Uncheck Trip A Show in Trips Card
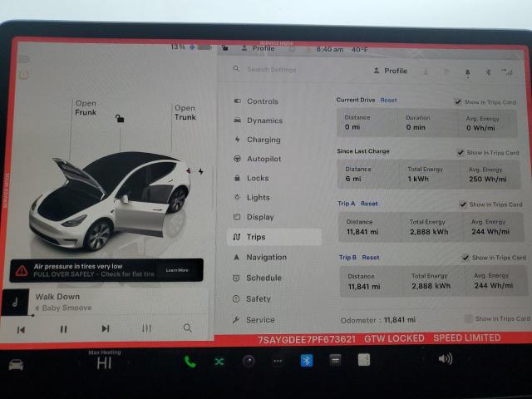The height and width of the screenshot is (399, 532). click(x=463, y=204)
